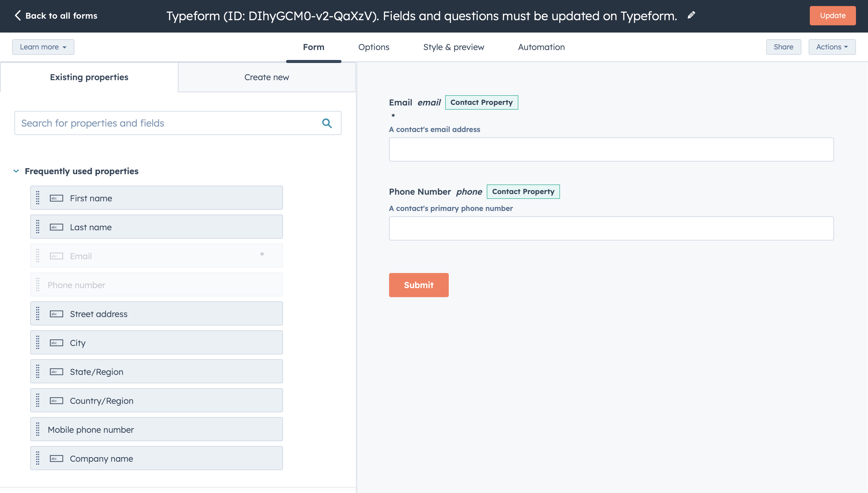Click the text field icon beside State/Region

[x=57, y=372]
